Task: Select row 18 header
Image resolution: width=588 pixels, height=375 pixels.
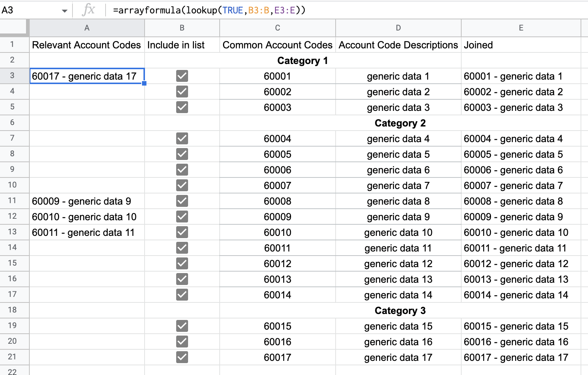Action: 14,310
